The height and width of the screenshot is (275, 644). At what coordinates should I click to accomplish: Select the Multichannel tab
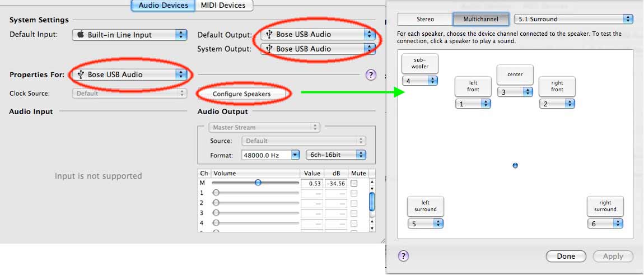coord(481,19)
